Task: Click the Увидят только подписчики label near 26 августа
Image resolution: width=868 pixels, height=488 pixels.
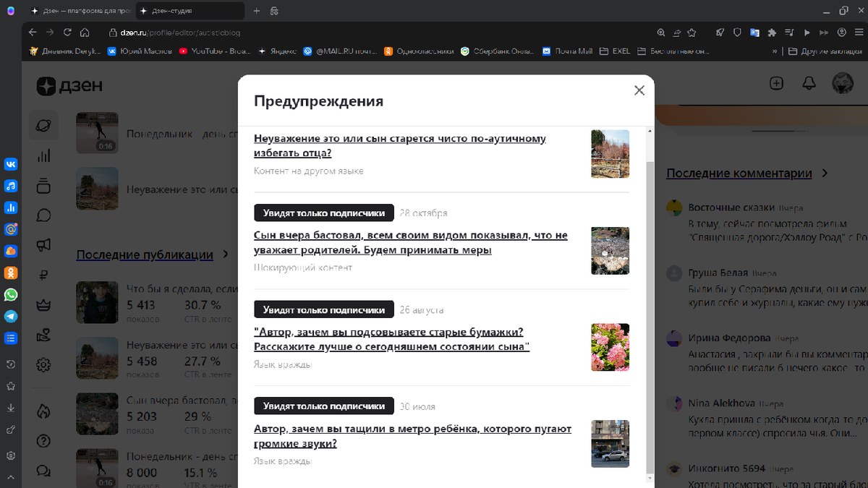Action: tap(323, 309)
